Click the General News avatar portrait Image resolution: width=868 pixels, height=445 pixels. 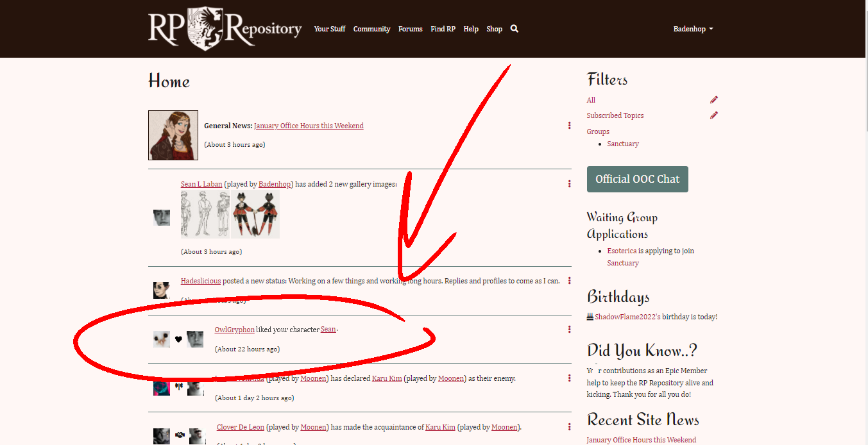click(173, 135)
